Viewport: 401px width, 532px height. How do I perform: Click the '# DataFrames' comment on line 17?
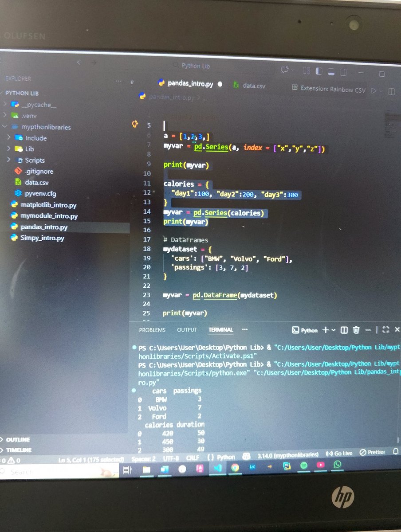pyautogui.click(x=185, y=240)
